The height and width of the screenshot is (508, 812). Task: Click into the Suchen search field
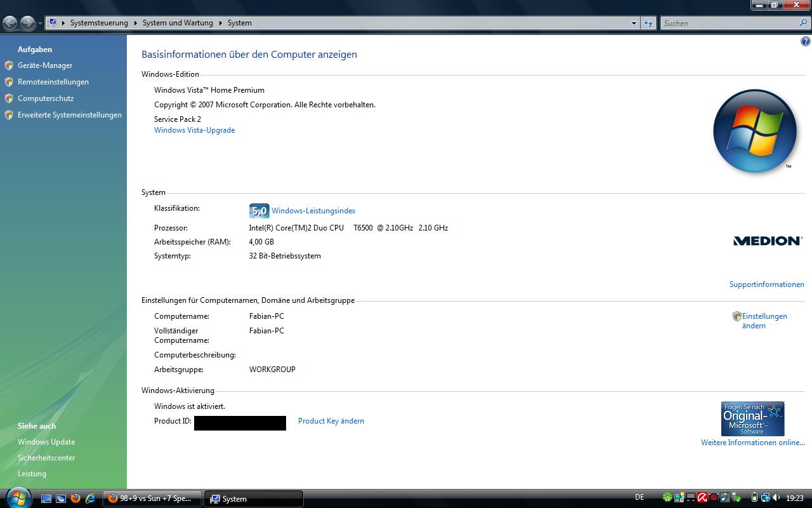730,23
